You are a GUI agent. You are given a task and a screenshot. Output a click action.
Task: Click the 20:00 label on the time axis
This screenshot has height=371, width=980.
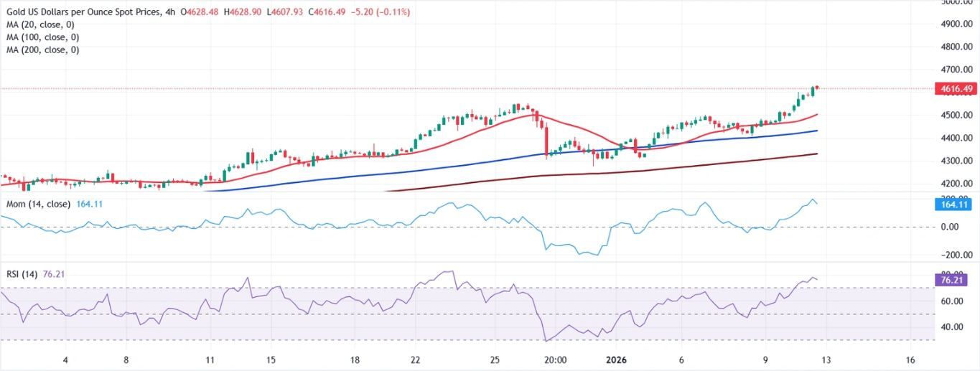click(x=556, y=360)
